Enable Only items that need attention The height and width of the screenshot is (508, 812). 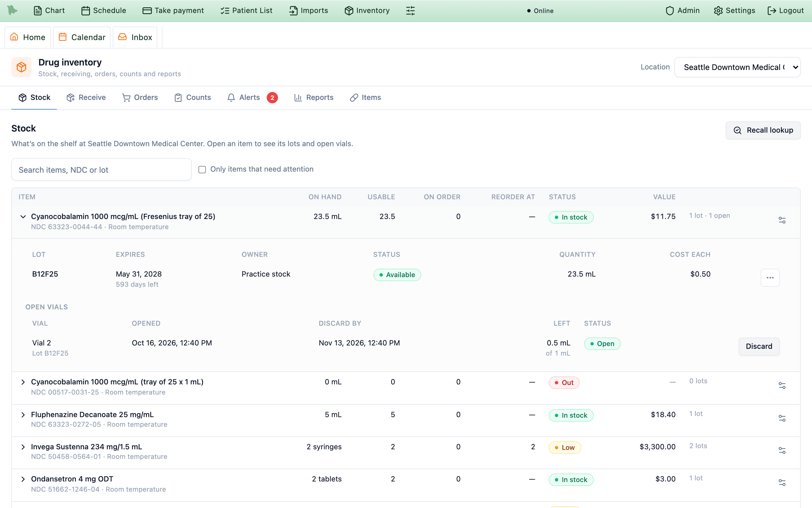202,170
